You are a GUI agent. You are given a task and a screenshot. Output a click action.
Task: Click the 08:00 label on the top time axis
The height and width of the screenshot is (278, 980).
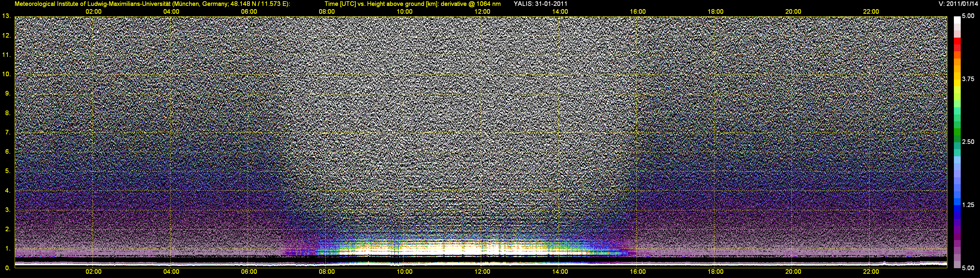pos(327,12)
